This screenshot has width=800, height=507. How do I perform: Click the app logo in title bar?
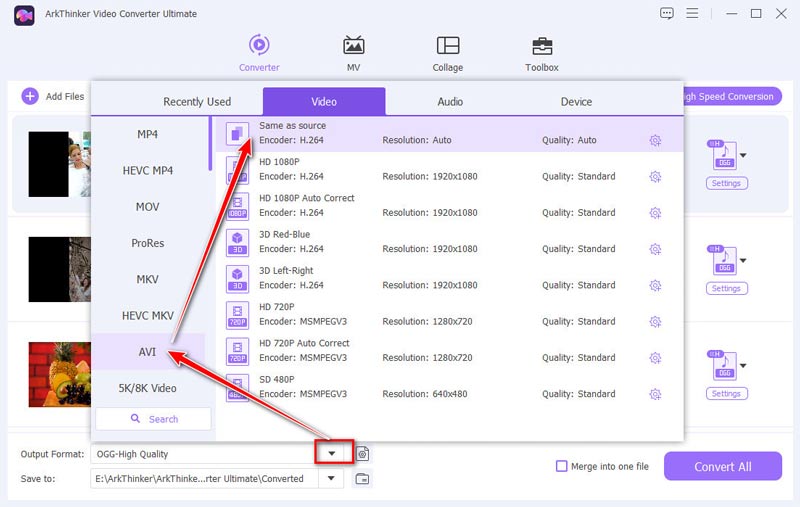coord(24,15)
